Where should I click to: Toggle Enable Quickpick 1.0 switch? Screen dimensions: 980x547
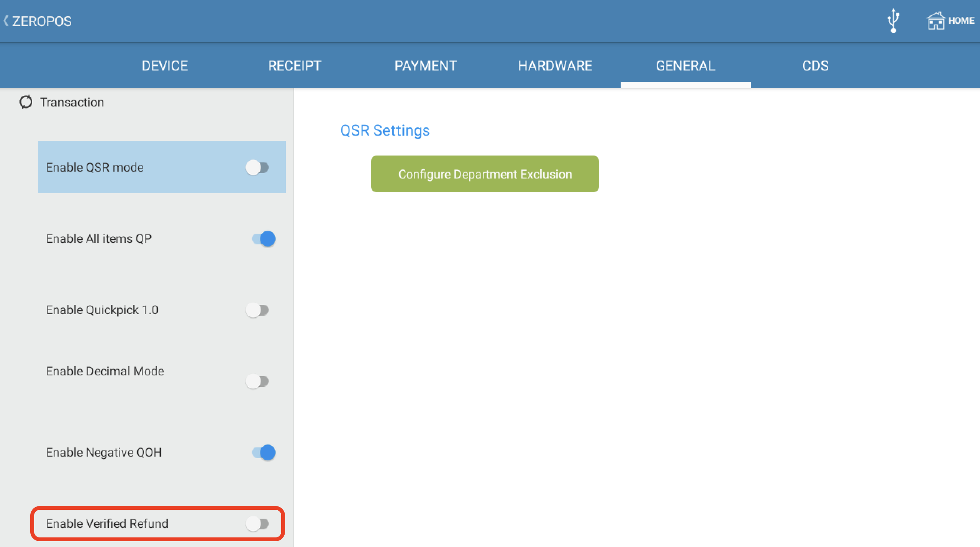[257, 310]
